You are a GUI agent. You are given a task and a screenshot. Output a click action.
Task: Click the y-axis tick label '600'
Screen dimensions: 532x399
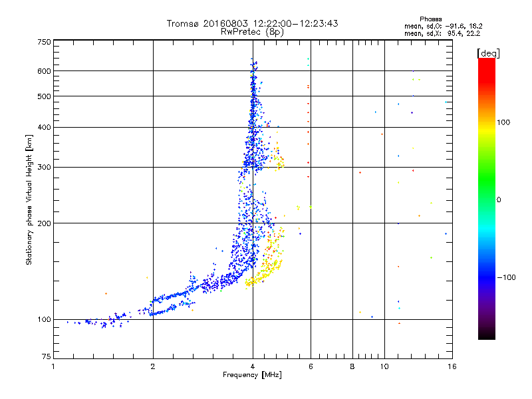click(x=44, y=71)
